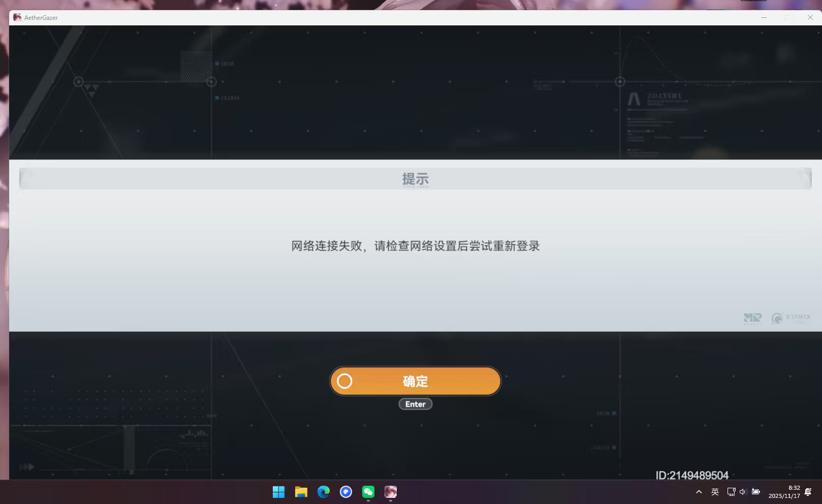
Task: Click the volume speaker tray icon
Action: [x=743, y=492]
